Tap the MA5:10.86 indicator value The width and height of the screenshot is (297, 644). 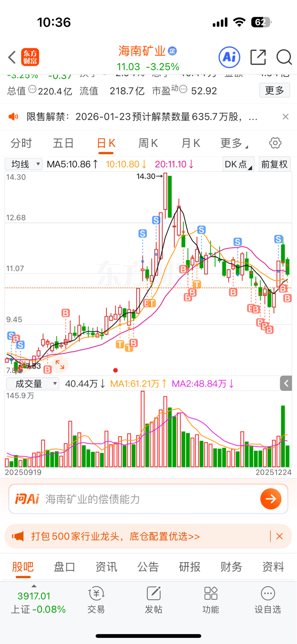(72, 164)
